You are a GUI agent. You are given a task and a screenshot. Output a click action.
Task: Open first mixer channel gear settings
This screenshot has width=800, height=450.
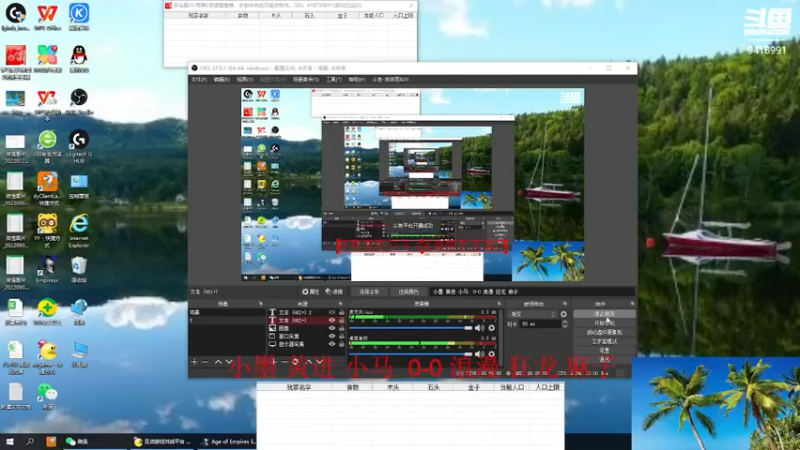[x=491, y=328]
